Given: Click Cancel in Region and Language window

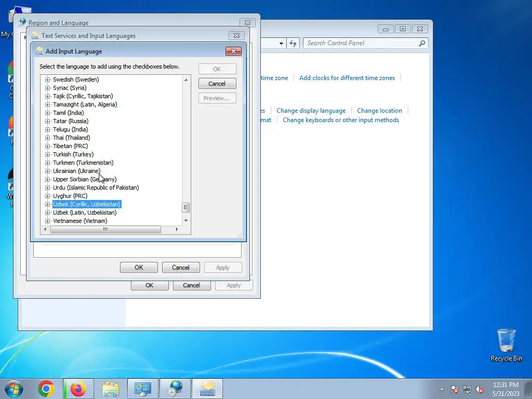Looking at the screenshot, I should (192, 285).
